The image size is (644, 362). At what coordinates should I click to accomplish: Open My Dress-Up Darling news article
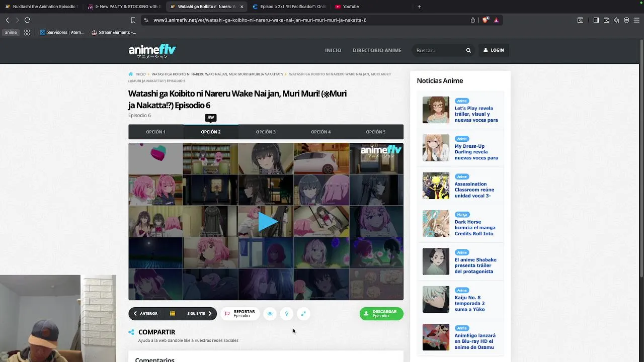[x=476, y=152]
